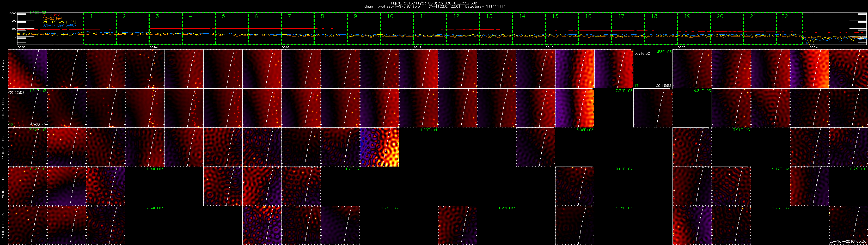This screenshot has width=868, height=245.
Task: Click the green '8.75E+02' value
Action: click(859, 169)
